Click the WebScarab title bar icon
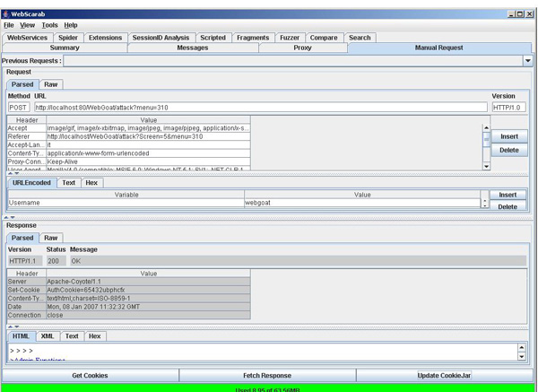 (x=5, y=14)
